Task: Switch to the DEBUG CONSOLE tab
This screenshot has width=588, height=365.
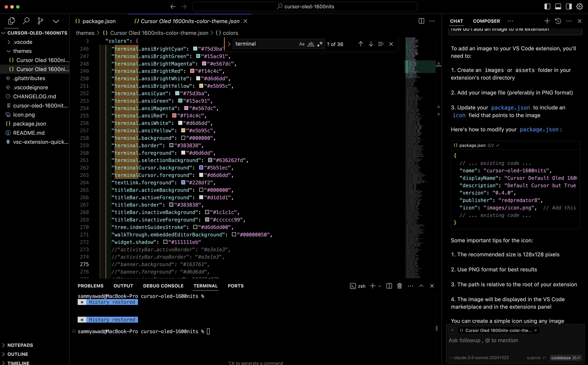Action: coord(163,286)
